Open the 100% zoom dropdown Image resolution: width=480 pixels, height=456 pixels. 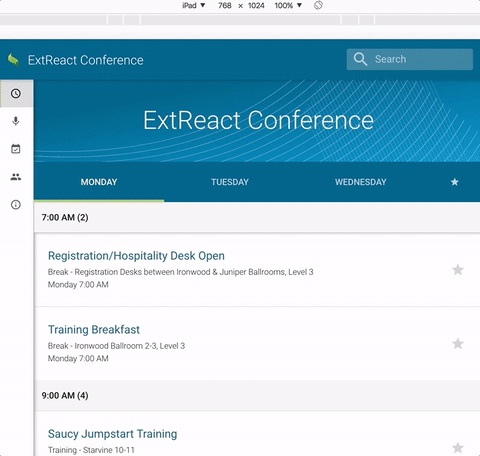coord(288,5)
